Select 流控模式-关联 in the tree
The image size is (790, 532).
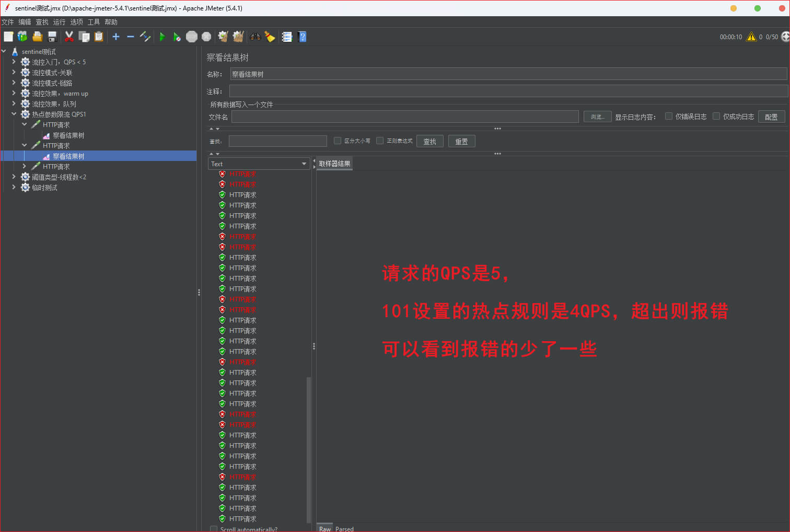52,73
